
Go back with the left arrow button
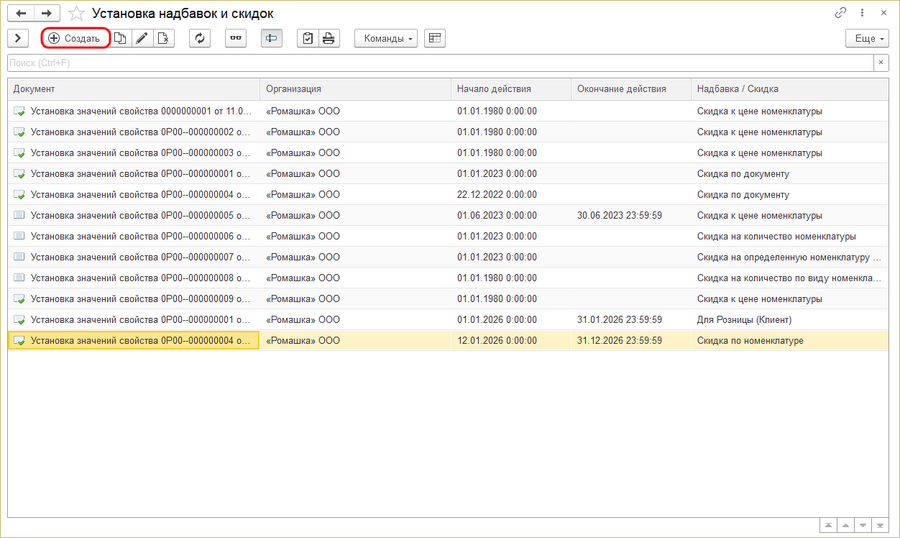[21, 13]
